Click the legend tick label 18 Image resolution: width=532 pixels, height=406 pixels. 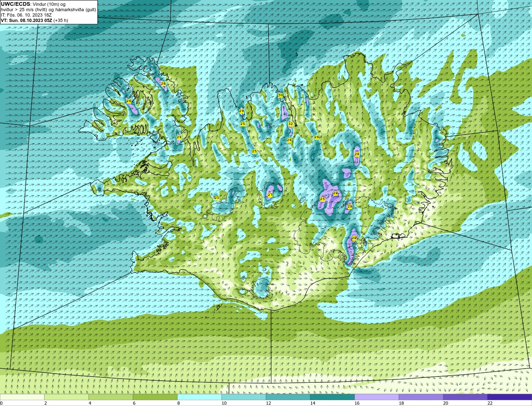[x=401, y=403]
